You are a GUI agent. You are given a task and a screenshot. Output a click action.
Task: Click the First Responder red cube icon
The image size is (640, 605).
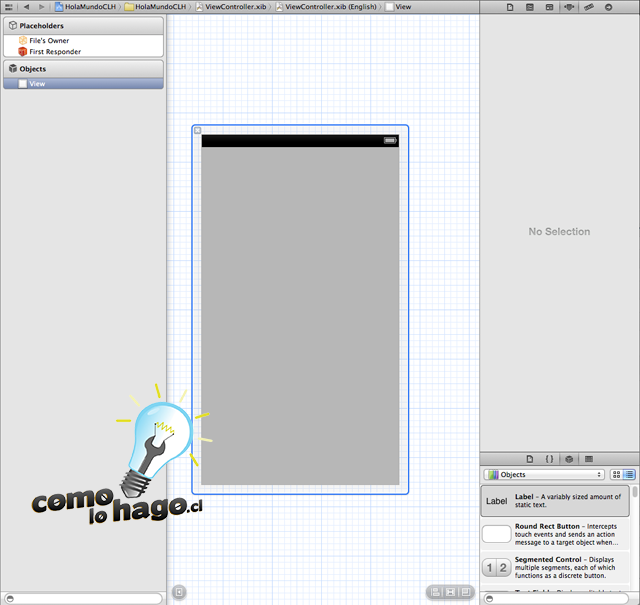(22, 51)
